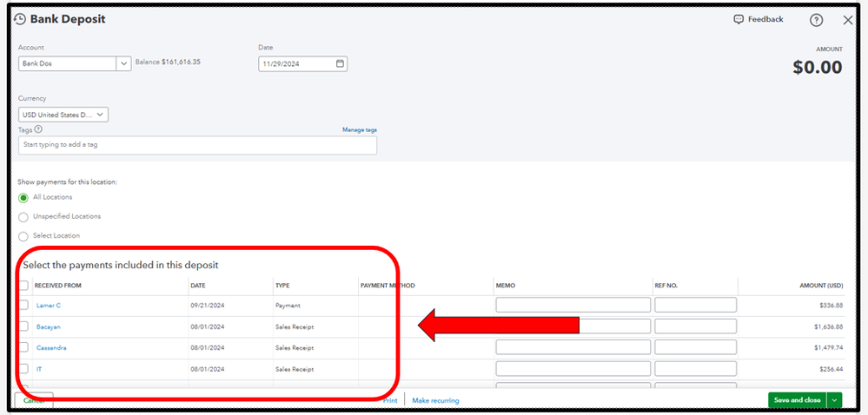Click the Lamar C customer link
The width and height of the screenshot is (868, 415).
48,306
